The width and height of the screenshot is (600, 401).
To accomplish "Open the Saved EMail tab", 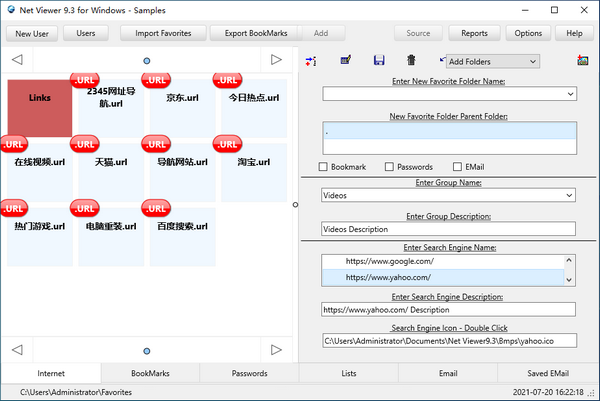I will coord(549,373).
